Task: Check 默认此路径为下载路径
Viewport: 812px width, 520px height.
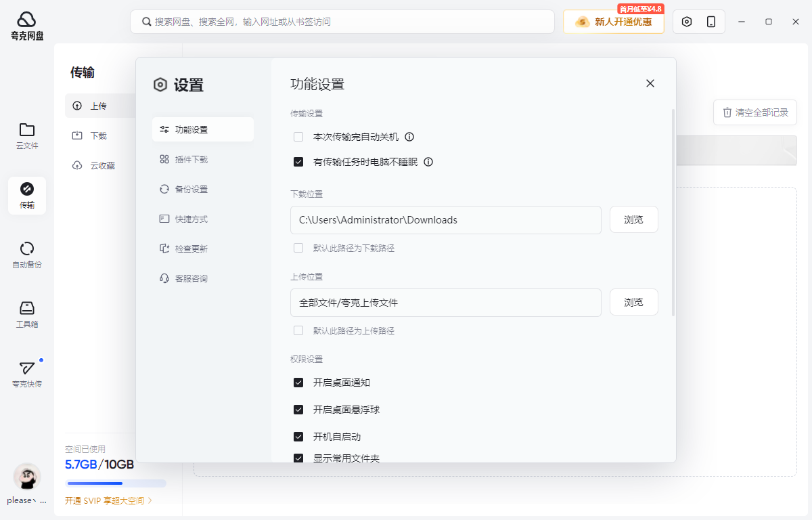Action: click(x=298, y=248)
